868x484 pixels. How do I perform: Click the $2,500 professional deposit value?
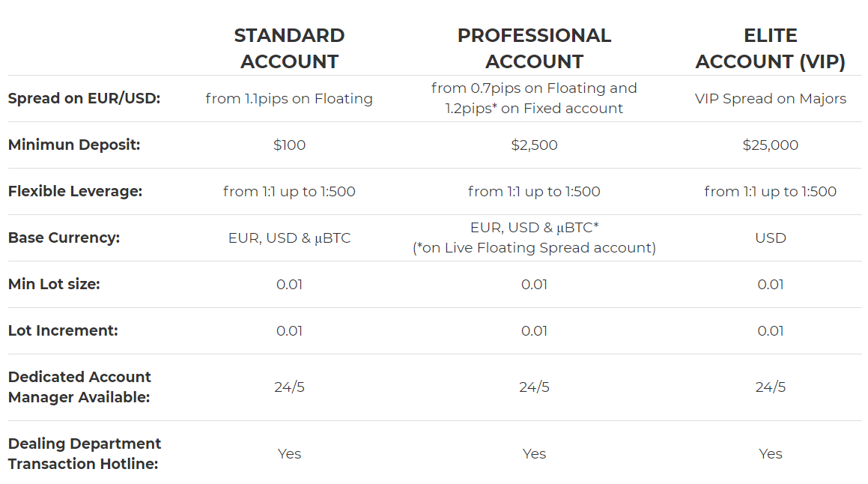[534, 145]
